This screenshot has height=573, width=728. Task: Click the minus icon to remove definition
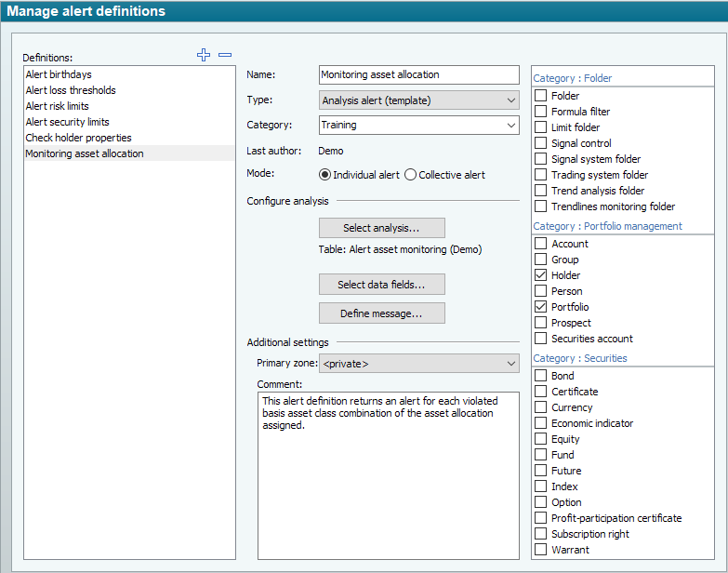224,56
